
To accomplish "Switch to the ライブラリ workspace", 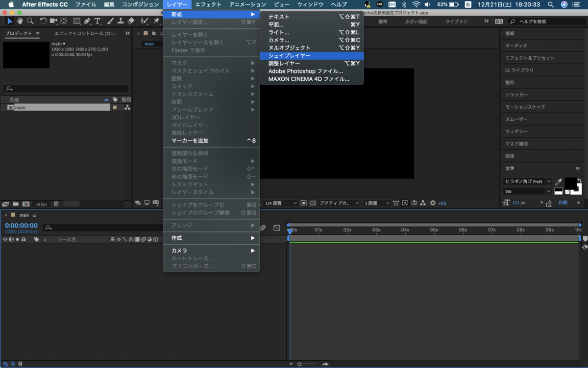I will click(456, 22).
